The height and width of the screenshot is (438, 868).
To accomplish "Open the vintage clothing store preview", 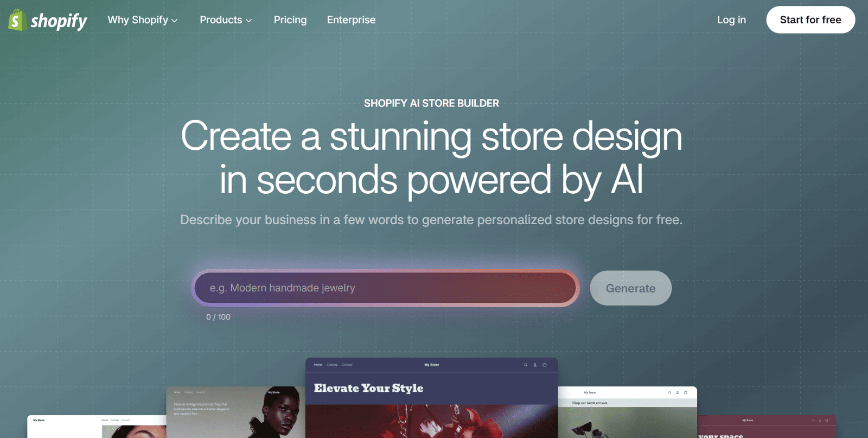I will coord(235,412).
